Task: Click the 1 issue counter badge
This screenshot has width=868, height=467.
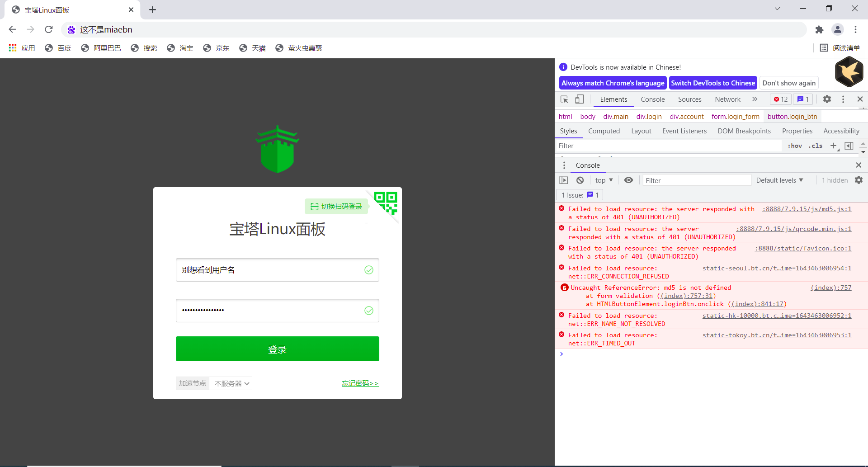Action: coord(803,99)
